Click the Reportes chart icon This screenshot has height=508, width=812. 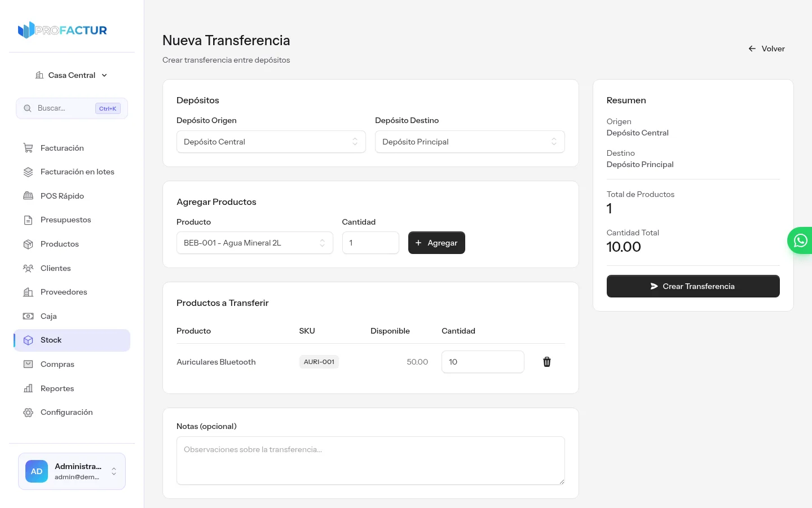coord(28,388)
